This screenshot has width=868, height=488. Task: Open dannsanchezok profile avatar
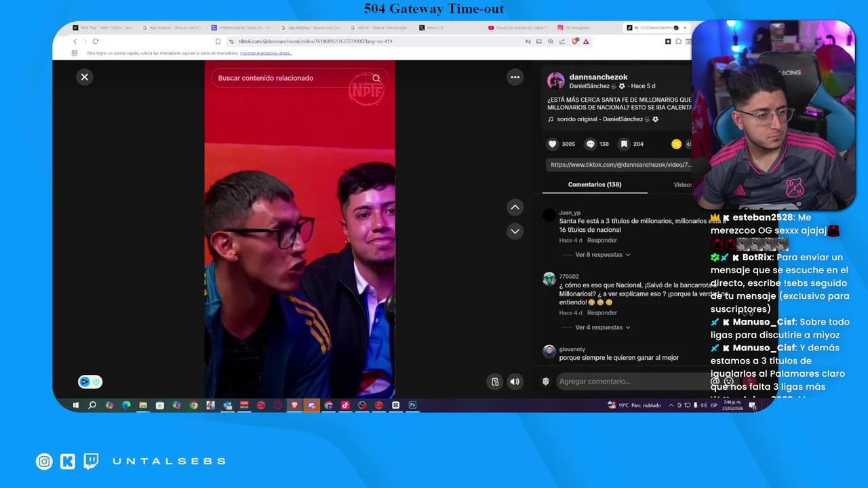[556, 81]
